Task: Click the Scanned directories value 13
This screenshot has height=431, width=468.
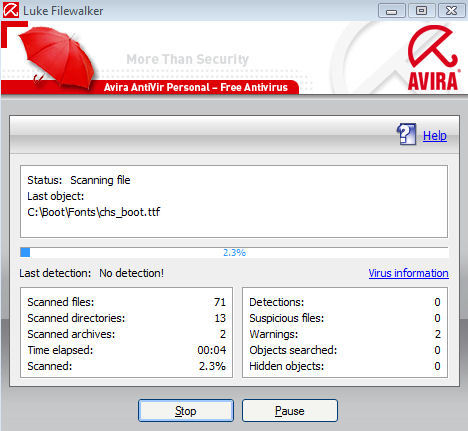Action: [220, 318]
